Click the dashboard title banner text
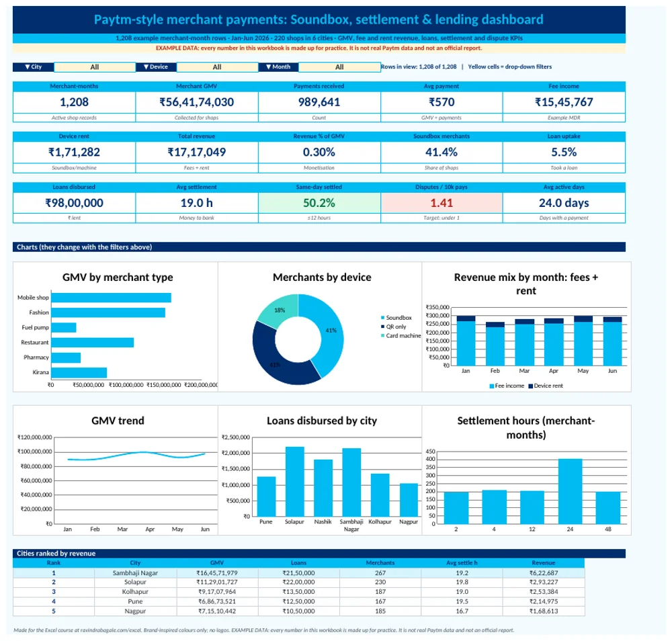 (x=319, y=19)
